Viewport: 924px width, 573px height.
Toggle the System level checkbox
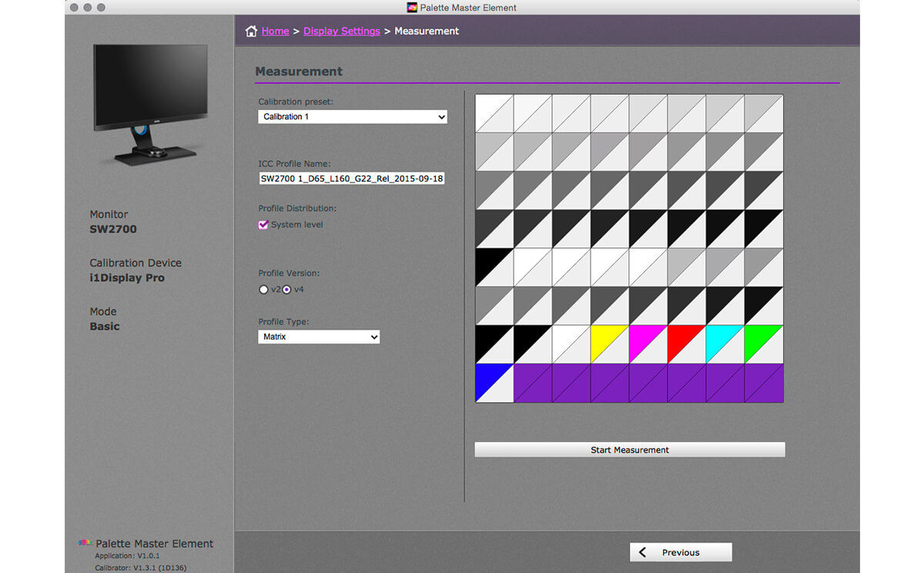(263, 225)
